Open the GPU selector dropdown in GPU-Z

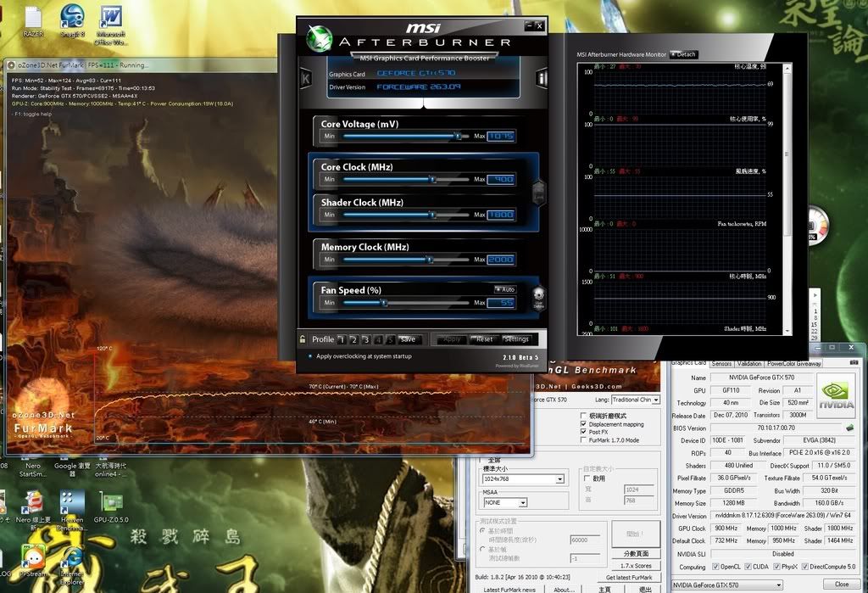(x=727, y=585)
